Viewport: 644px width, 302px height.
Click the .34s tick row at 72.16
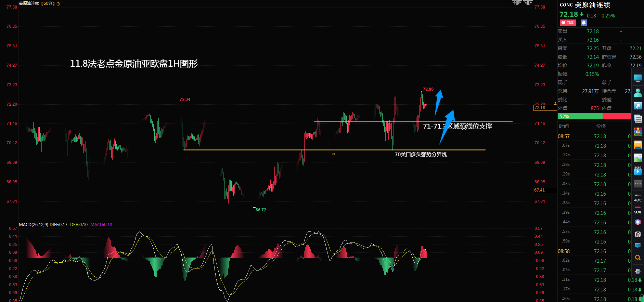(595, 194)
